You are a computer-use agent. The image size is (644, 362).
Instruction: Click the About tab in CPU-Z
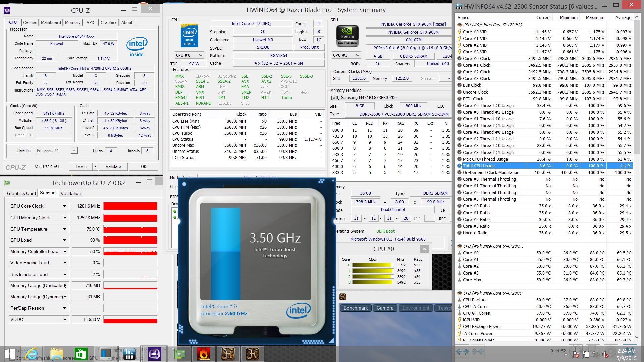click(127, 22)
